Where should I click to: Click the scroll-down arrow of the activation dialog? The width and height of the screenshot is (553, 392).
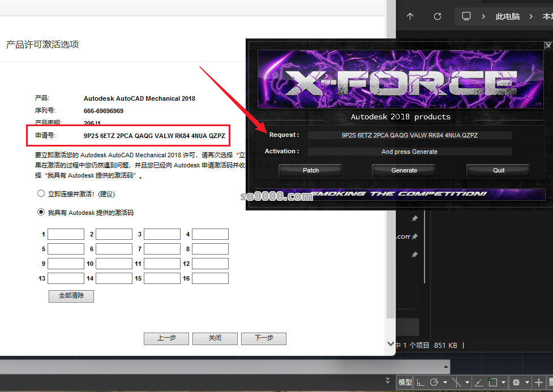click(391, 343)
